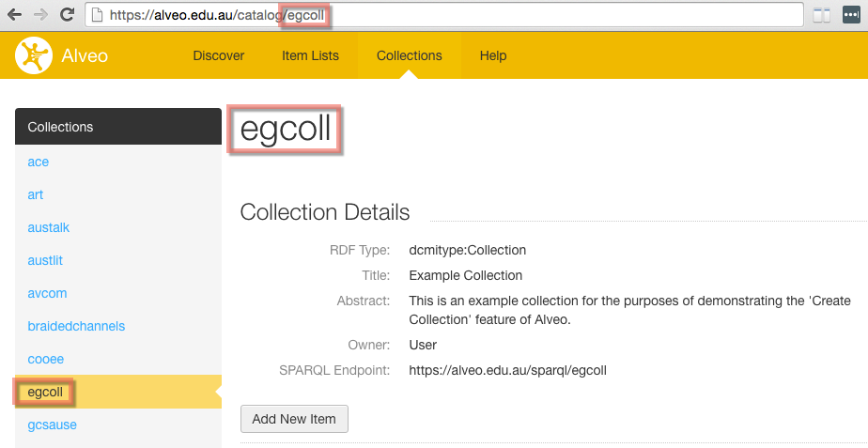868x448 pixels.
Task: Click the browser back arrow
Action: [14, 15]
